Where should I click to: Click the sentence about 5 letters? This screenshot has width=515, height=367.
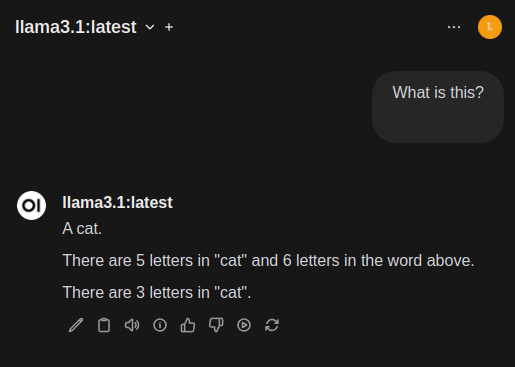click(268, 260)
